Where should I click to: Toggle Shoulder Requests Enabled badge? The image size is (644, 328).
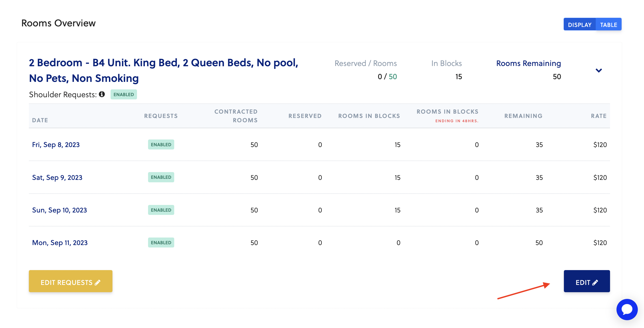[124, 95]
